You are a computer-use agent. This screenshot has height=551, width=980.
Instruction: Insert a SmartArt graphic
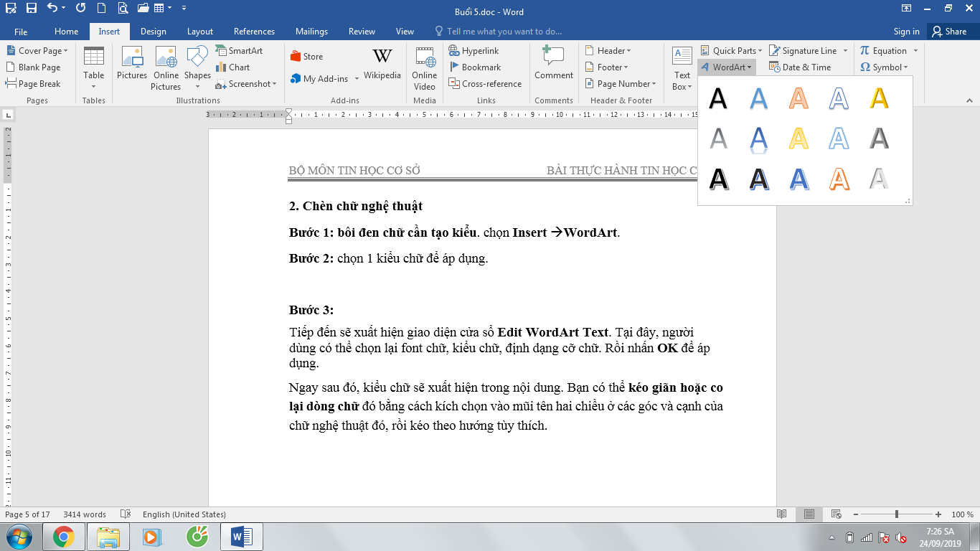[x=240, y=51]
